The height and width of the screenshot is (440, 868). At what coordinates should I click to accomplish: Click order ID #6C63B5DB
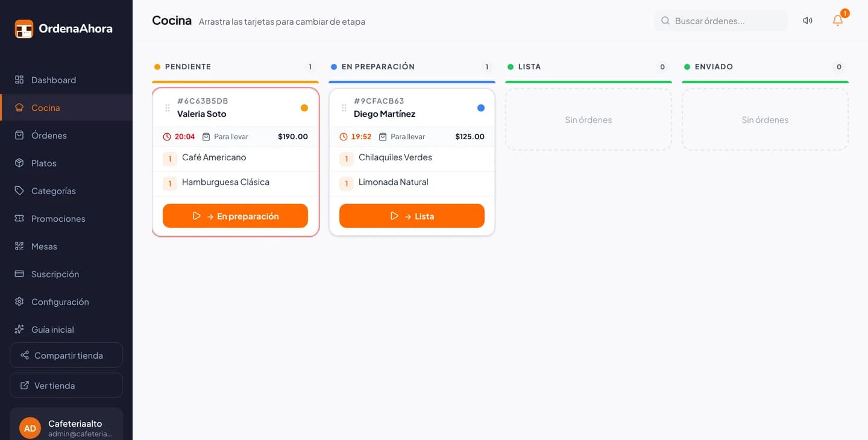(x=203, y=101)
